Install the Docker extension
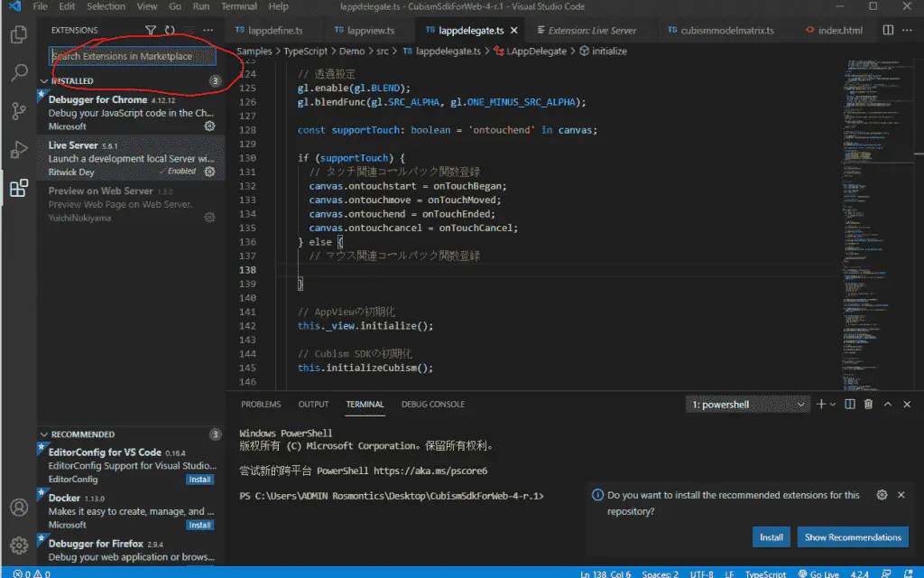 (x=199, y=525)
